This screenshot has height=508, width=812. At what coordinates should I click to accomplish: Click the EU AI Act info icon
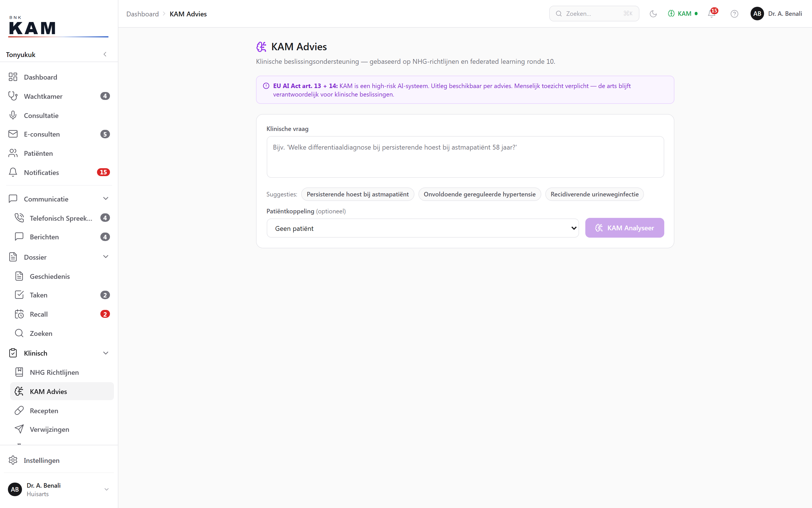pos(266,86)
